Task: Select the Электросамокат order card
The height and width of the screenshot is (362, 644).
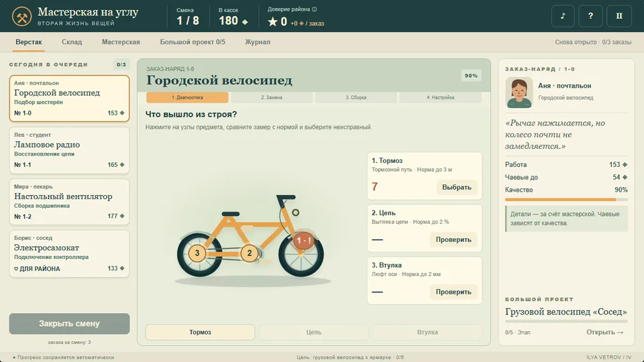Action: (x=69, y=253)
